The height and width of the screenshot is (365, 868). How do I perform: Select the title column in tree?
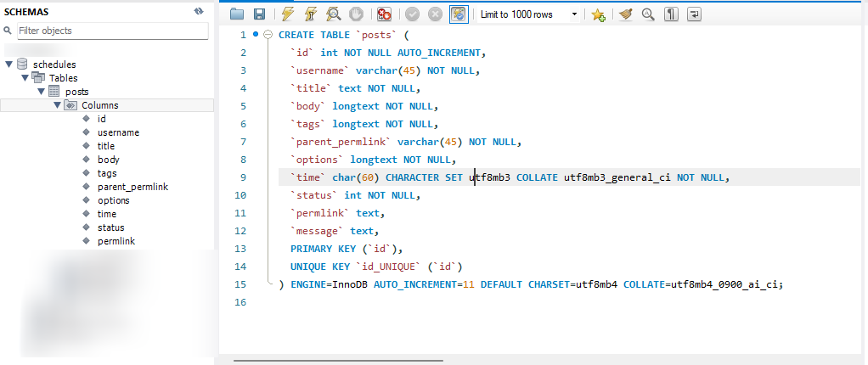pos(105,146)
